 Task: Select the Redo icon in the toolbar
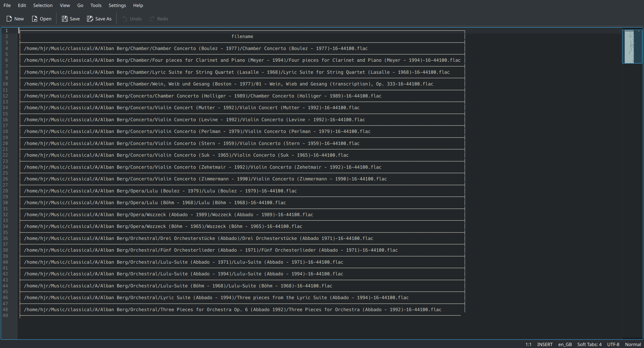158,19
